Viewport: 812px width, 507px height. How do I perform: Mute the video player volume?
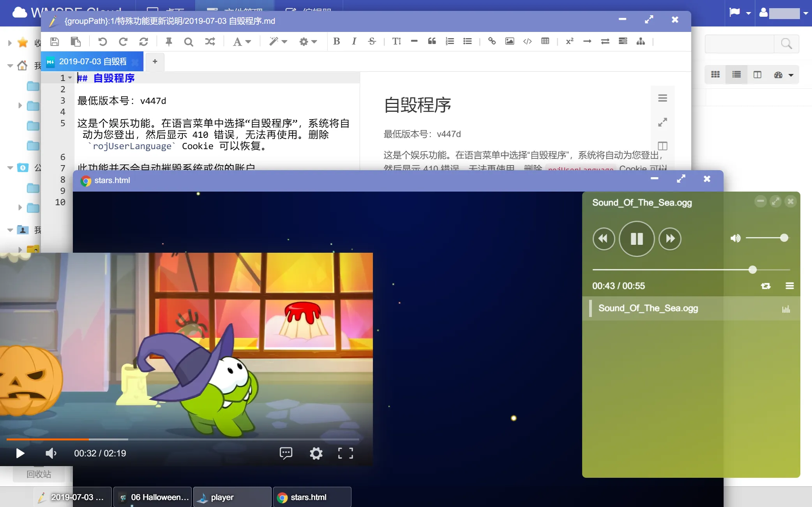[51, 453]
